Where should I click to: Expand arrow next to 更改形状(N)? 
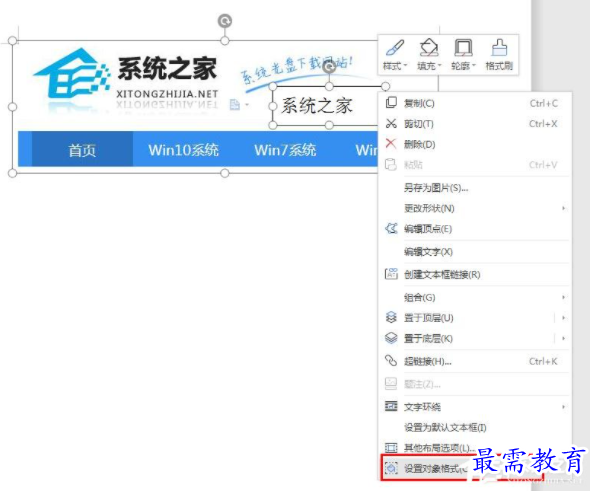[563, 208]
